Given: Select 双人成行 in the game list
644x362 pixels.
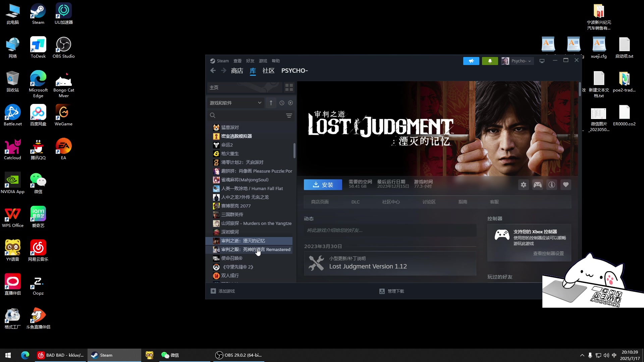Looking at the screenshot, I should tap(249, 276).
